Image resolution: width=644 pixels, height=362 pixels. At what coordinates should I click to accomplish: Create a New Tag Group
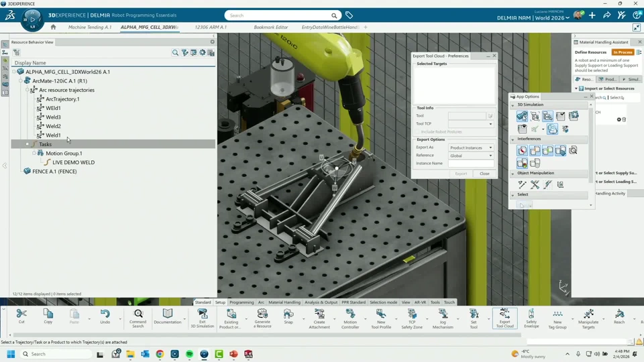click(x=557, y=319)
